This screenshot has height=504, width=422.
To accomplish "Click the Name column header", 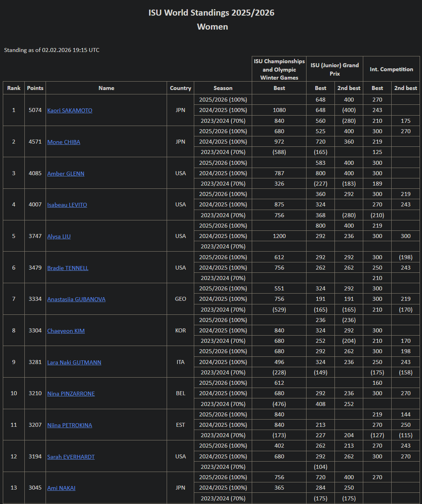I will pyautogui.click(x=106, y=88).
